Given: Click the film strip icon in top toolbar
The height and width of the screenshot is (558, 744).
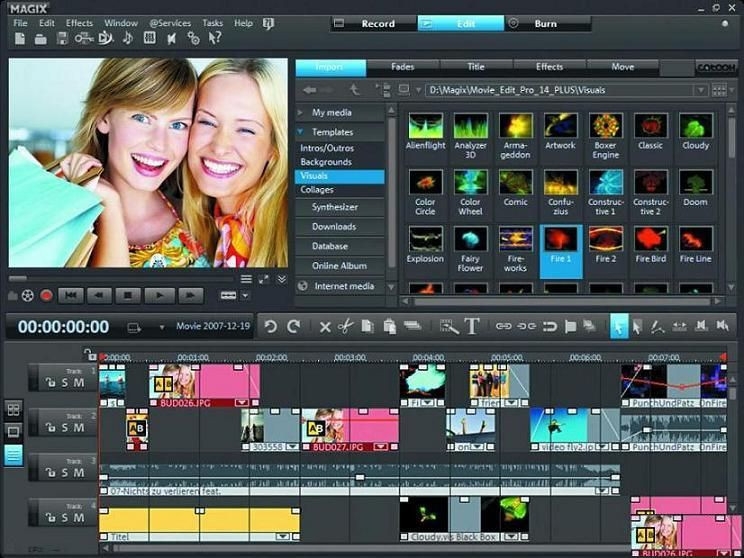Looking at the screenshot, I should 149,38.
